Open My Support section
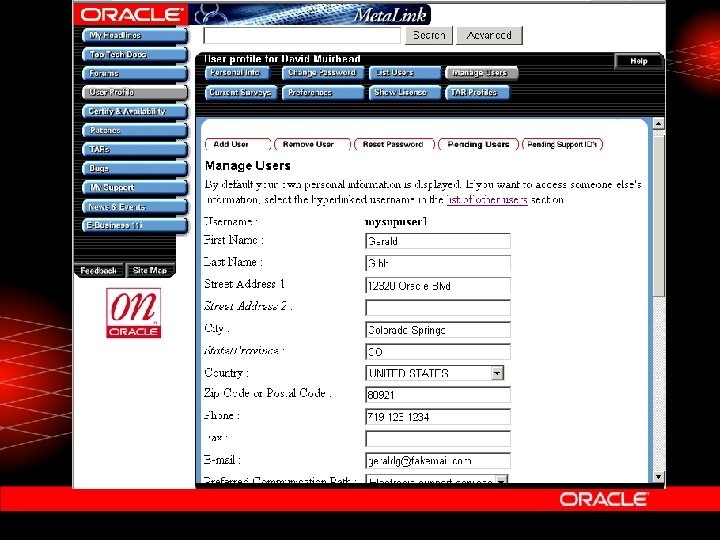 135,187
